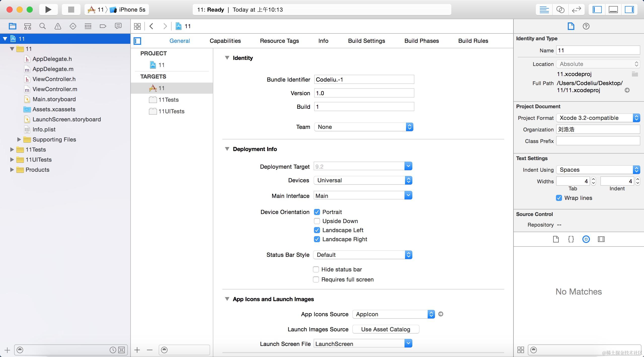Check Hide status bar option
Image resolution: width=644 pixels, height=357 pixels.
pyautogui.click(x=316, y=269)
